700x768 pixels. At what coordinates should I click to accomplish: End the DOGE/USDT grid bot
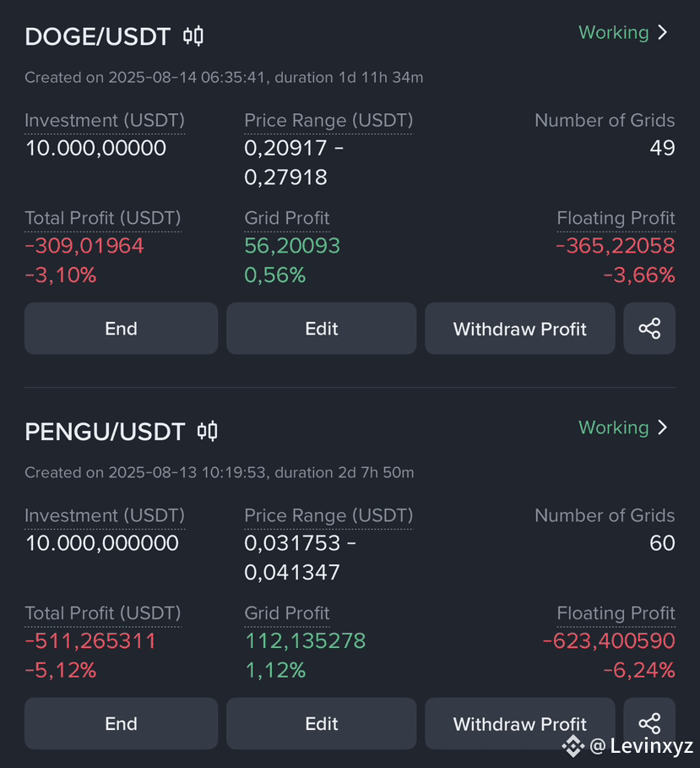coord(121,328)
